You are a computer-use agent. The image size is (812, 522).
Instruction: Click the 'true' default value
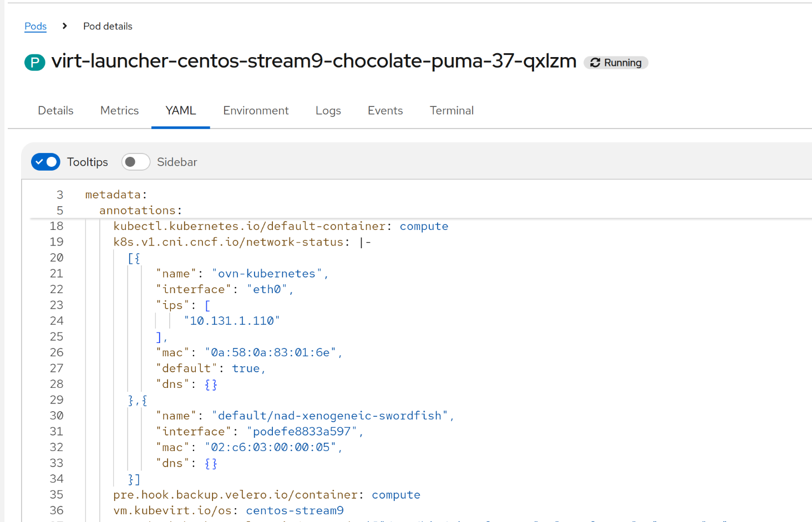246,369
